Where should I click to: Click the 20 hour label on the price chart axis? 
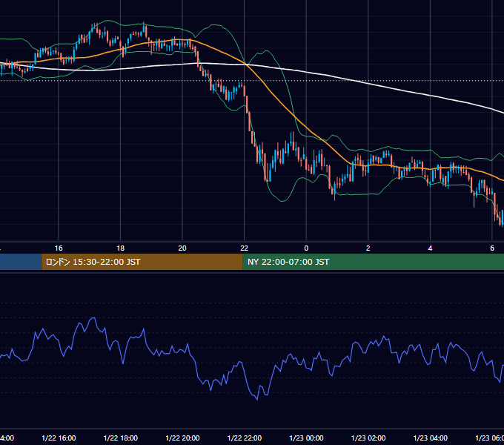pos(182,248)
